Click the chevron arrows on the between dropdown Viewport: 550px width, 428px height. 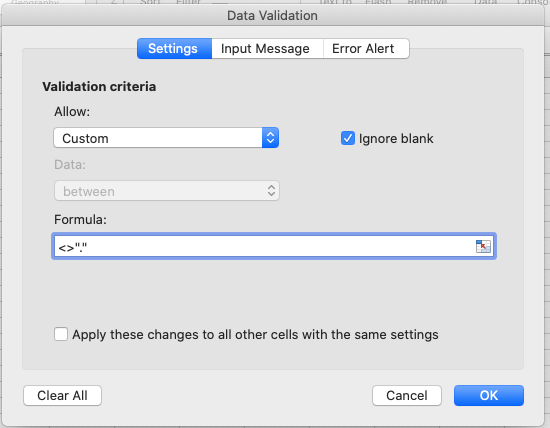click(x=271, y=191)
